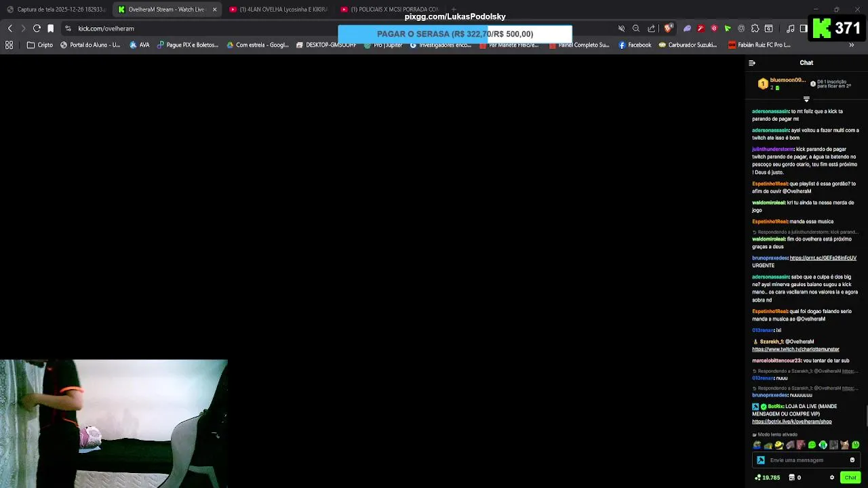Open the Fabián Ruiz FC Pro bookmark
The image size is (868, 488).
point(759,45)
